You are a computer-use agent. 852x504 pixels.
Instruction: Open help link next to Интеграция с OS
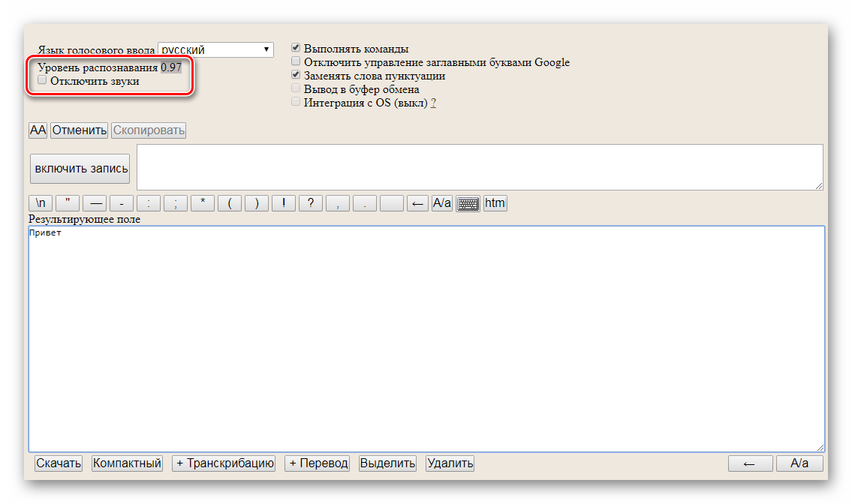433,103
